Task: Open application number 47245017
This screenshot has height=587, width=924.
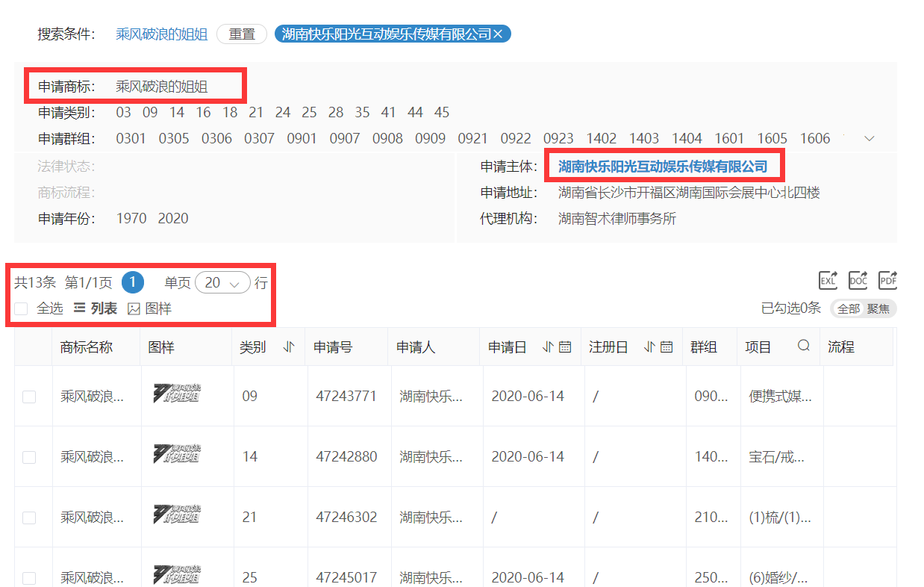Action: (346, 577)
